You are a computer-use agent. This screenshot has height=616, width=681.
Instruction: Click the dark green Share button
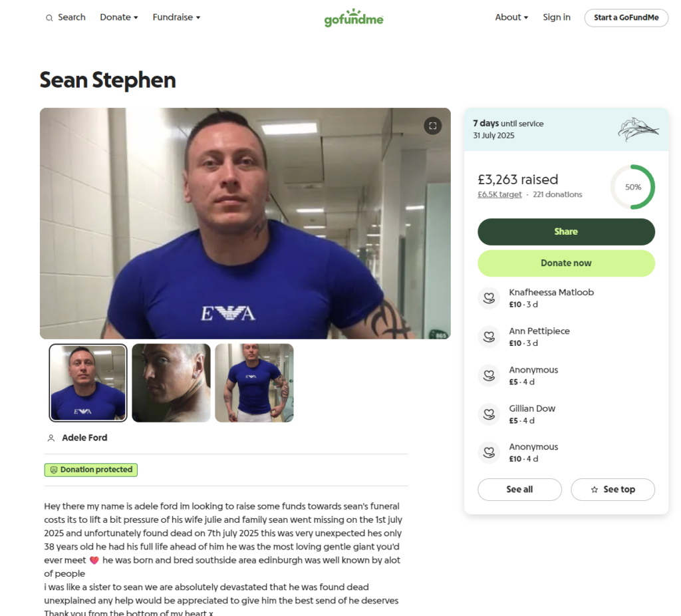[567, 232]
